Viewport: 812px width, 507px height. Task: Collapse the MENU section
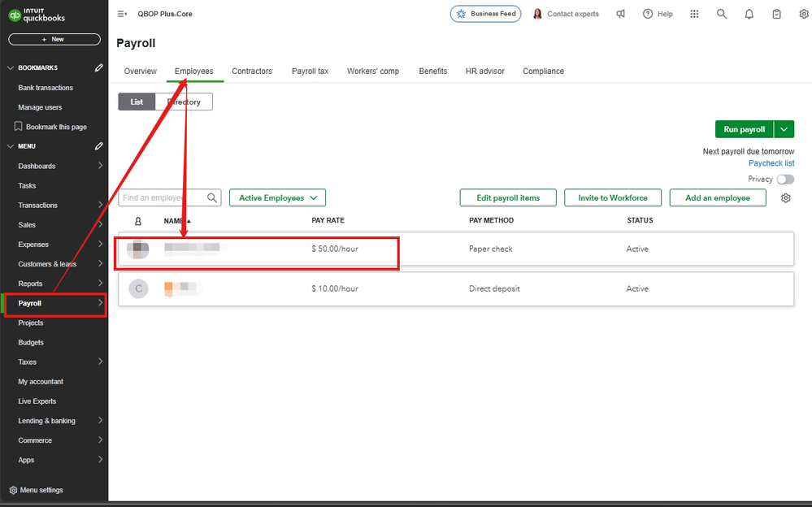11,146
